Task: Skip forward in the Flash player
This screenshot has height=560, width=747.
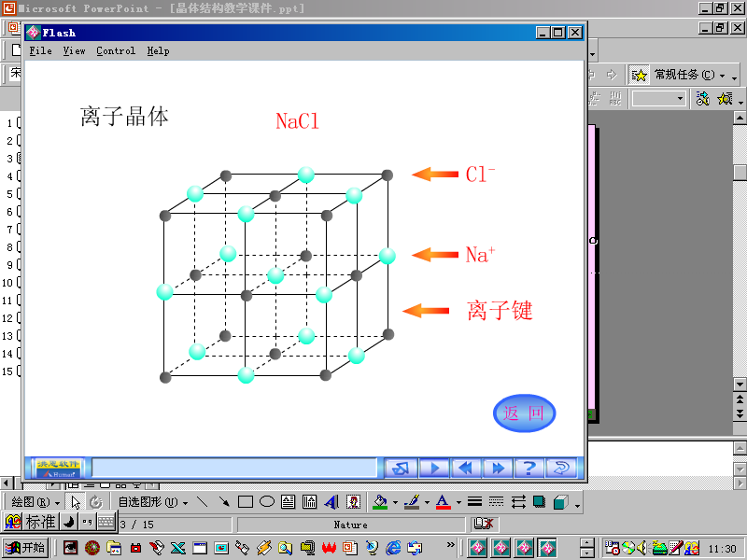Action: 498,468
